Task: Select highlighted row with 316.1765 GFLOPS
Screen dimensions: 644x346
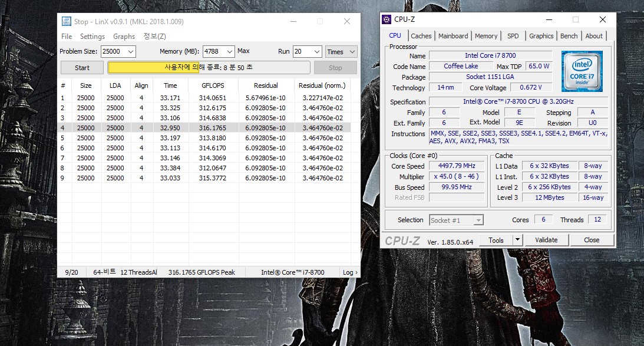Action: [204, 128]
